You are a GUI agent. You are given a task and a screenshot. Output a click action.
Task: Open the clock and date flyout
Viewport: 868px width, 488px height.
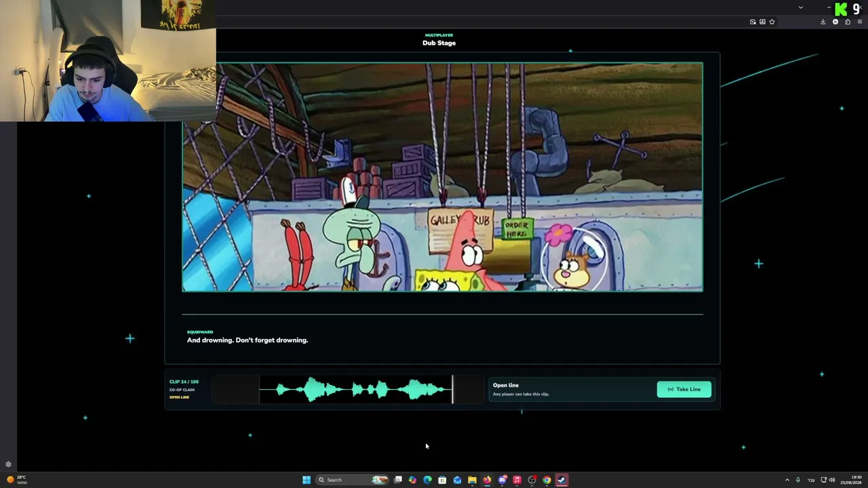[851, 480]
